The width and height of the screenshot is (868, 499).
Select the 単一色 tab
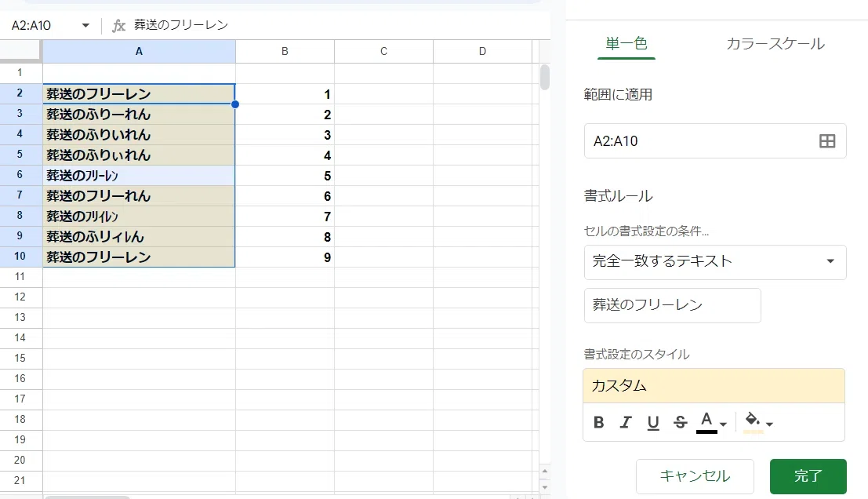tap(626, 43)
